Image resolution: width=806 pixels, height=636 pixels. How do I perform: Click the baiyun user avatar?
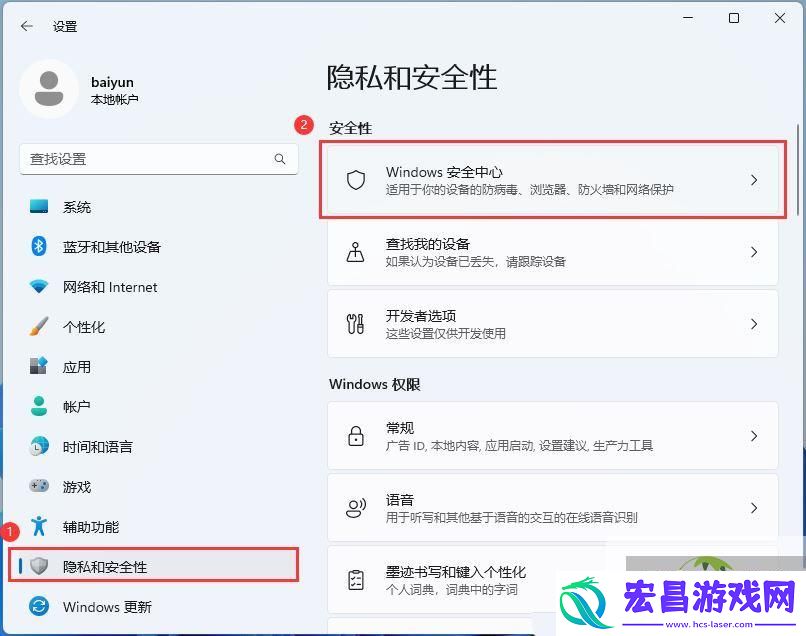pyautogui.click(x=49, y=89)
